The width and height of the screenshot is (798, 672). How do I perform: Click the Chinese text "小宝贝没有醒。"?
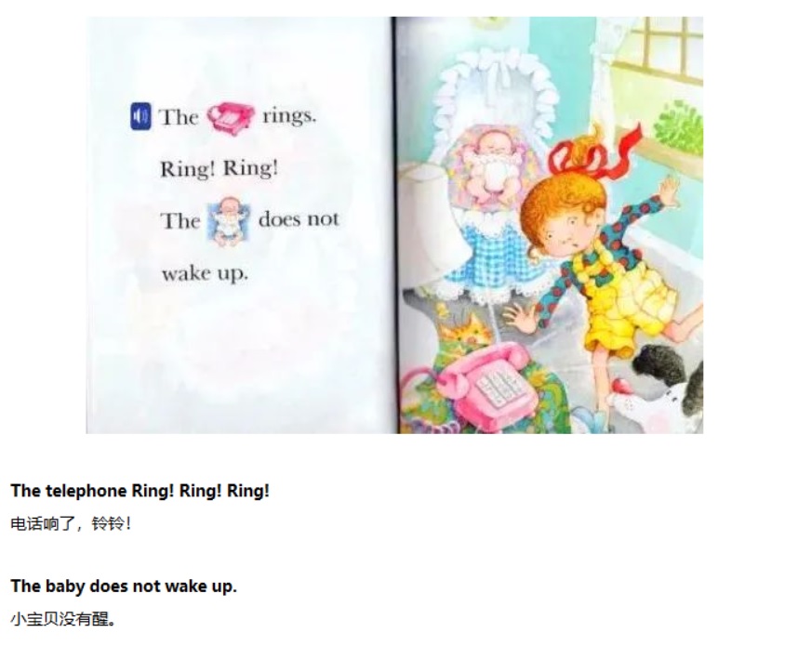tap(63, 619)
